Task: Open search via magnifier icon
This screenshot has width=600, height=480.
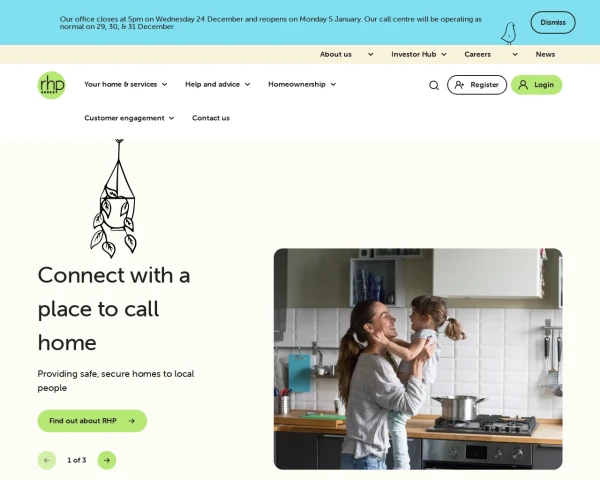Action: coord(434,85)
